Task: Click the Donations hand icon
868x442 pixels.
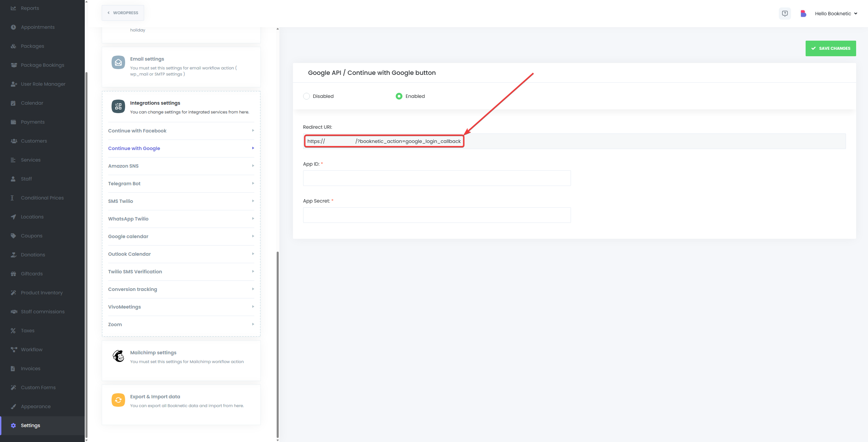Action: [13, 255]
